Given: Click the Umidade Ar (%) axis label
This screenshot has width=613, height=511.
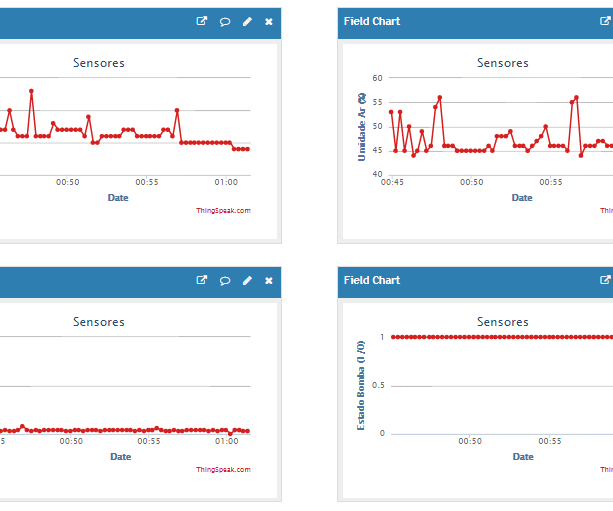Looking at the screenshot, I should (x=362, y=126).
